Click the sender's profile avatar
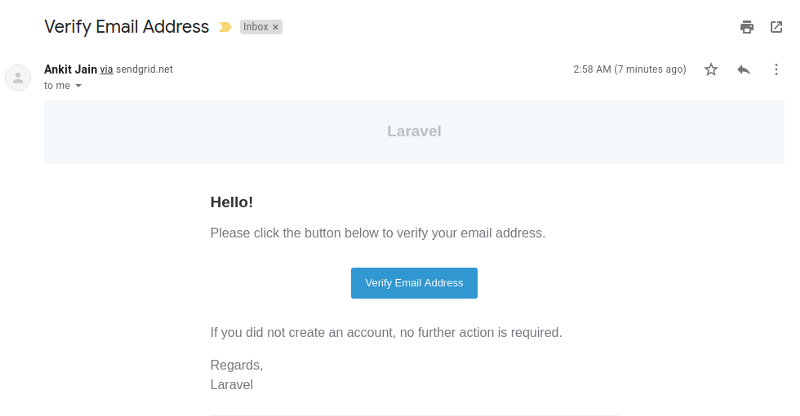 click(18, 77)
